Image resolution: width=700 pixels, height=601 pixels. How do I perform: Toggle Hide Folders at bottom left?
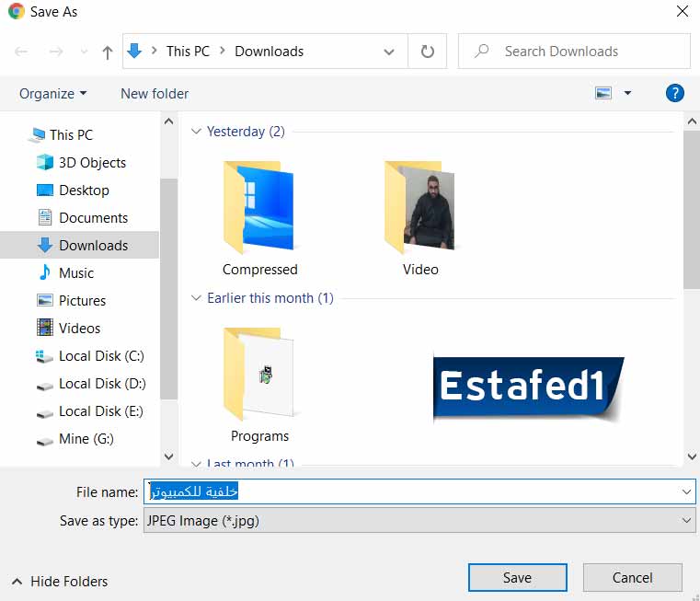60,582
